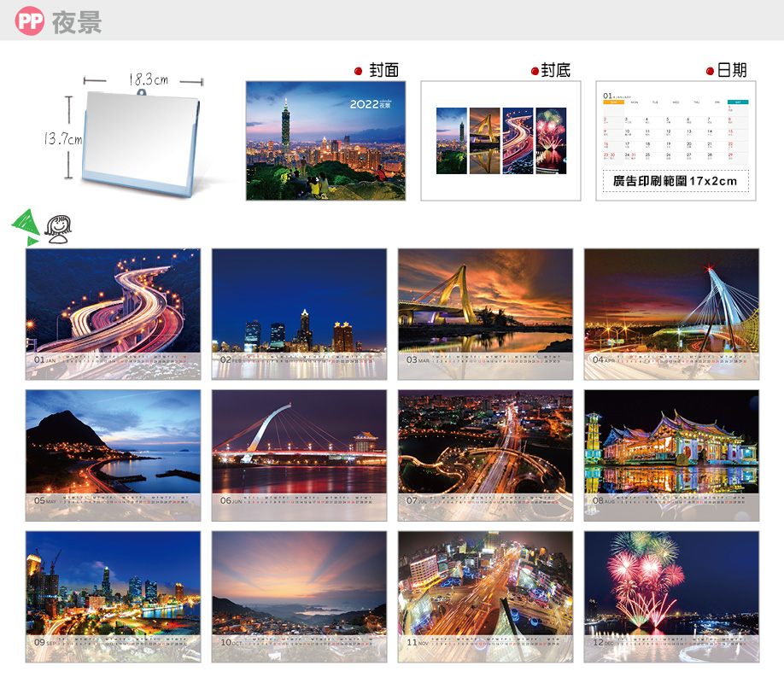This screenshot has height=683, width=784.
Task: Open the 2022 Taipei 101 cover image
Action: (x=325, y=141)
